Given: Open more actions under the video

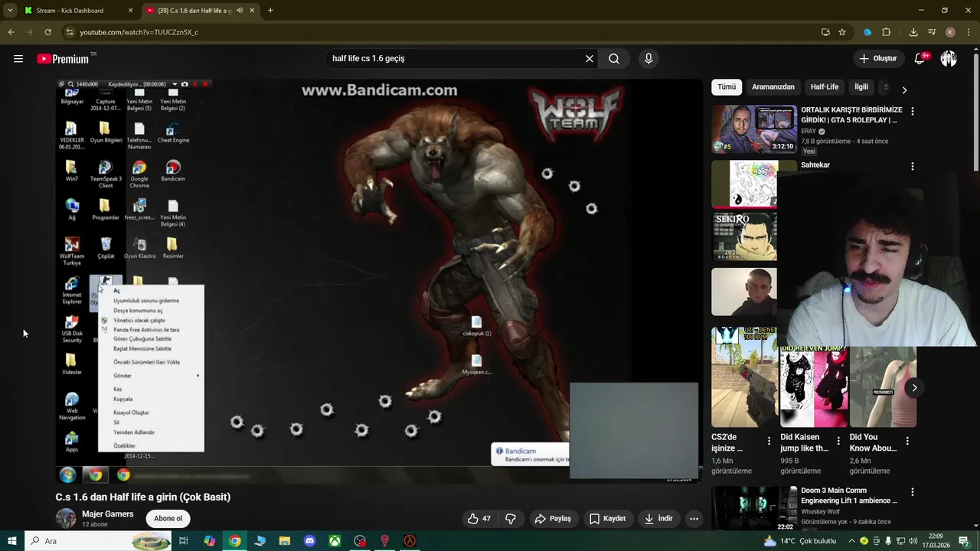Looking at the screenshot, I should (x=694, y=519).
